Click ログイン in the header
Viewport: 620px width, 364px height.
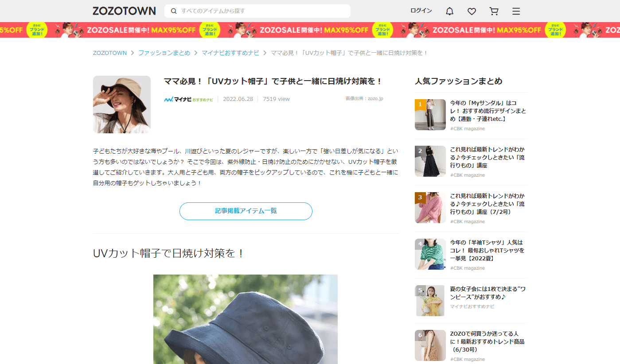point(421,11)
